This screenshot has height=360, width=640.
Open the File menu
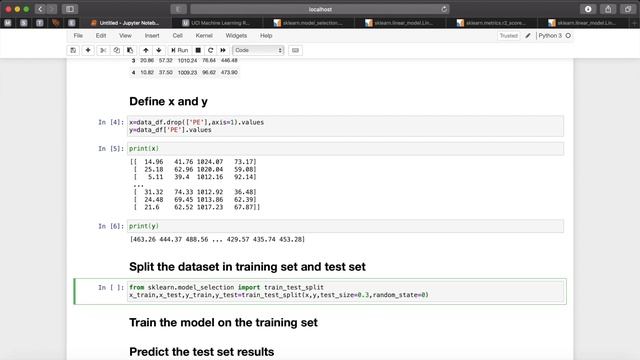(78, 36)
